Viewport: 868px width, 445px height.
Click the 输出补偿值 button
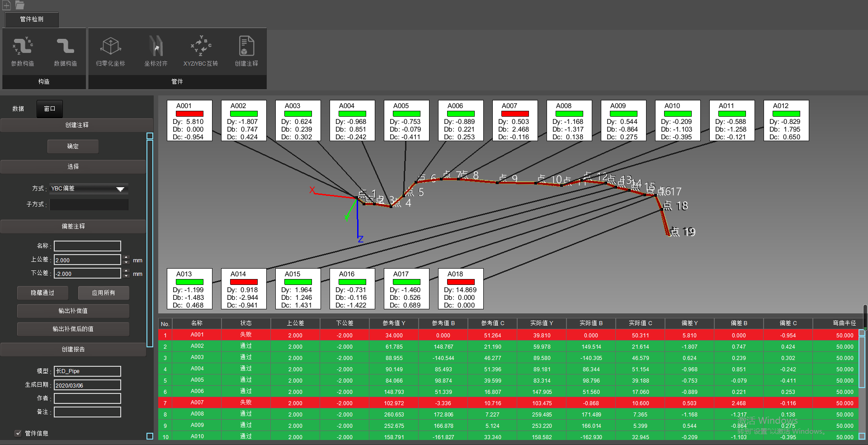click(x=73, y=311)
